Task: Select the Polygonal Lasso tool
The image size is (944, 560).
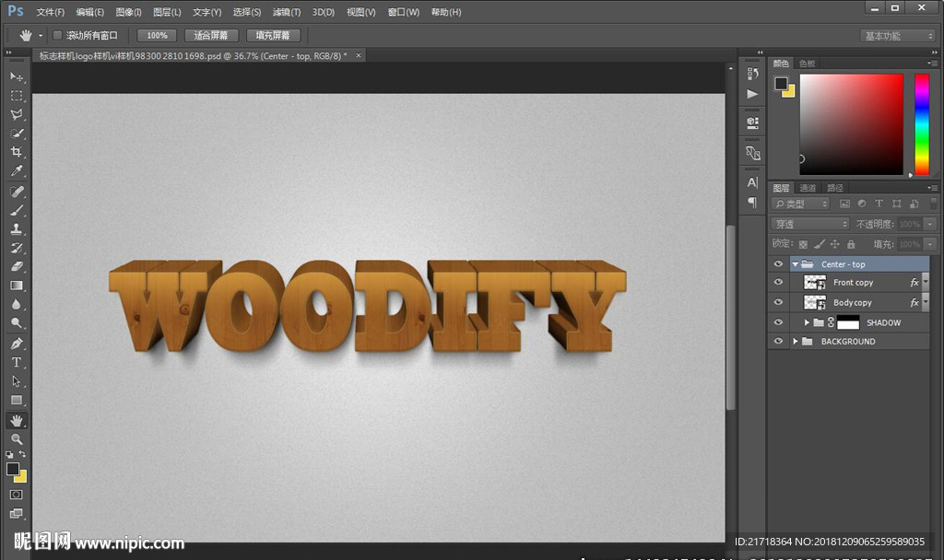Action: click(x=17, y=114)
